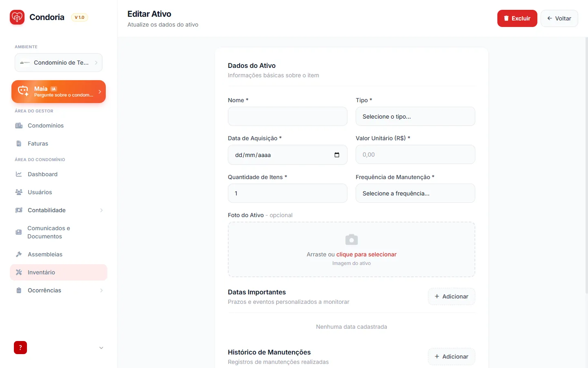Click the Dashboard chart icon
Screen dimensions: 588x368
tap(19, 174)
